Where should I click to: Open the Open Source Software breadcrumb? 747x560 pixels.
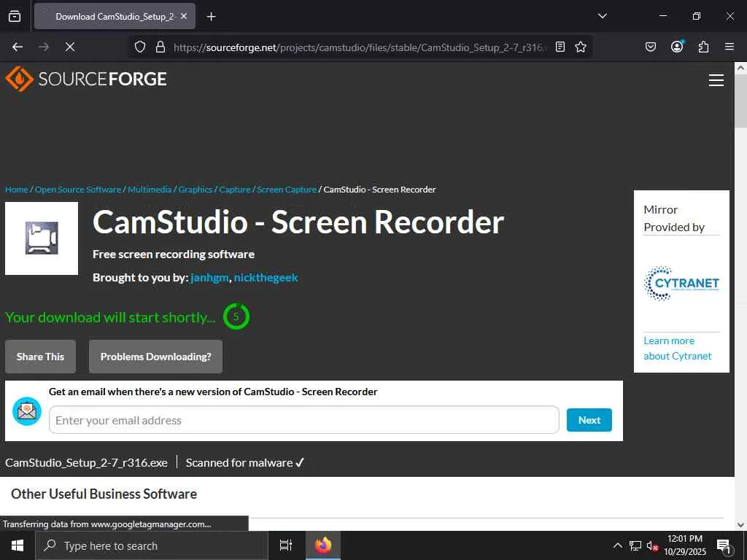pyautogui.click(x=78, y=190)
